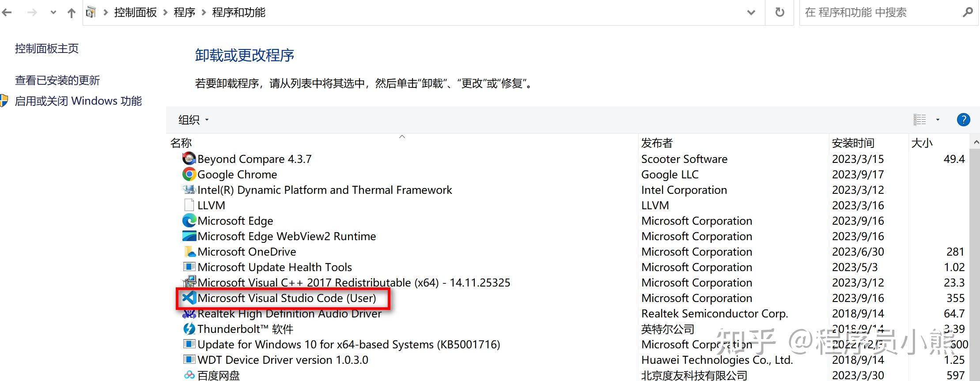Open the view options dropdown arrow

coord(938,120)
